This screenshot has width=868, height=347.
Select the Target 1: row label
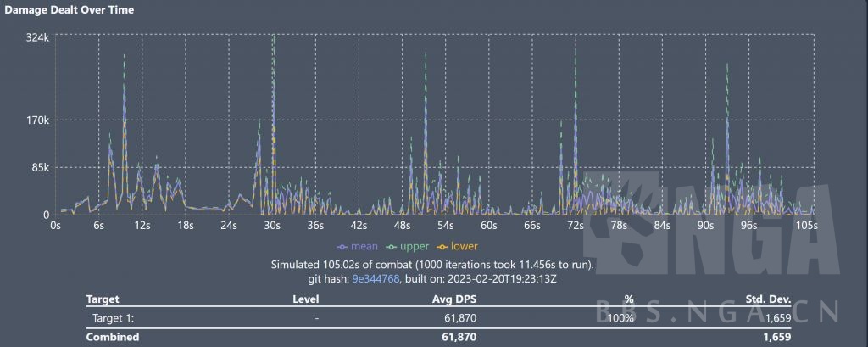(x=114, y=317)
